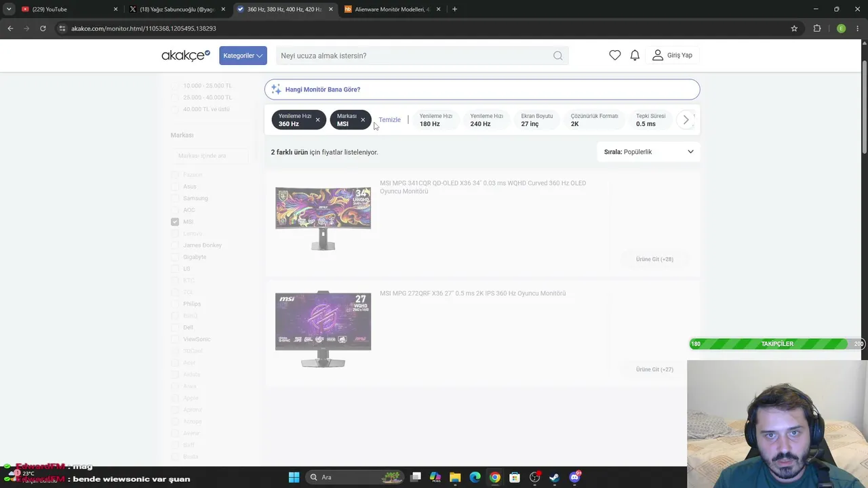Show more filter chips with right arrow

click(x=686, y=120)
